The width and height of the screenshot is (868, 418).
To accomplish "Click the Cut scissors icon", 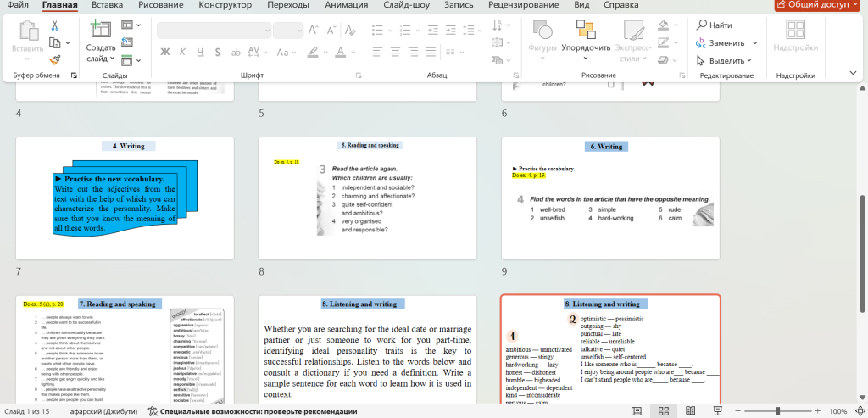I will tap(55, 25).
